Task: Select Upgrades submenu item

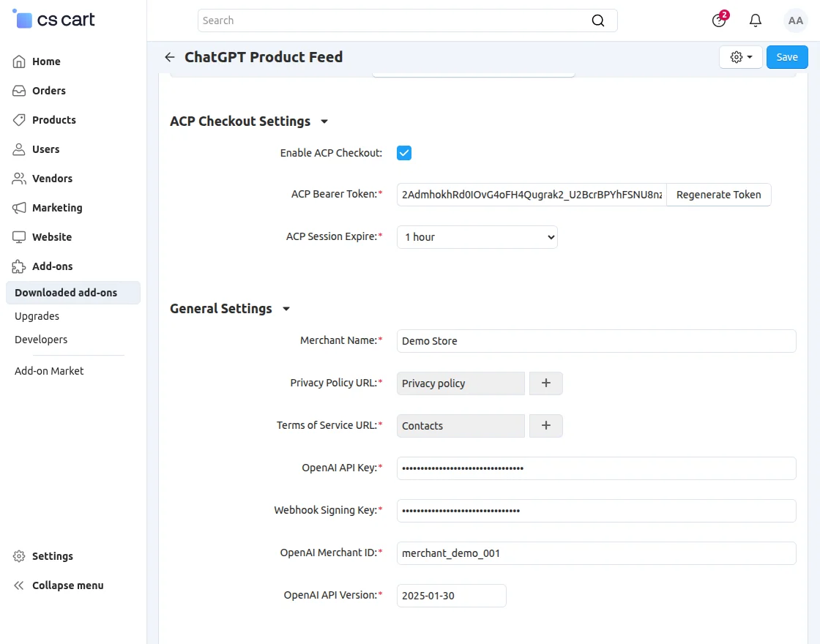Action: click(37, 316)
